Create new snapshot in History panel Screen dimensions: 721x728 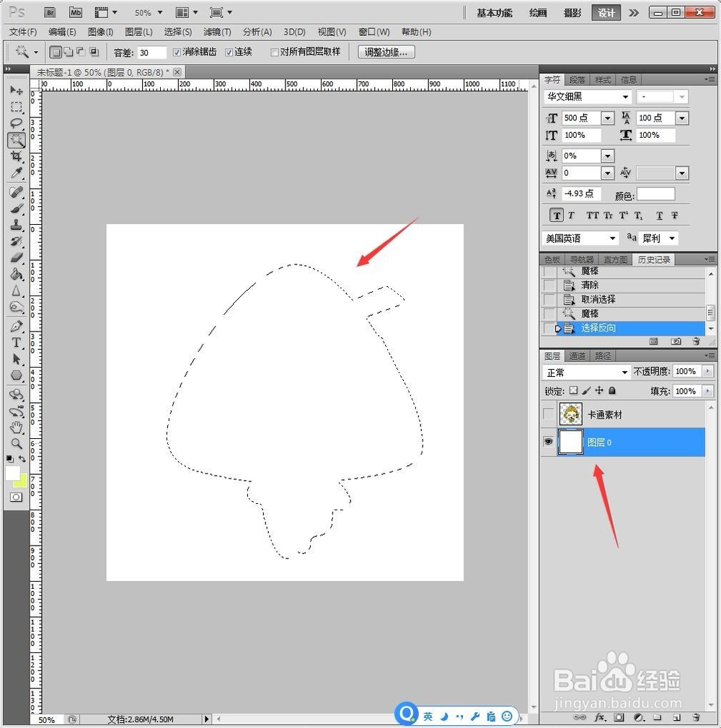[676, 341]
